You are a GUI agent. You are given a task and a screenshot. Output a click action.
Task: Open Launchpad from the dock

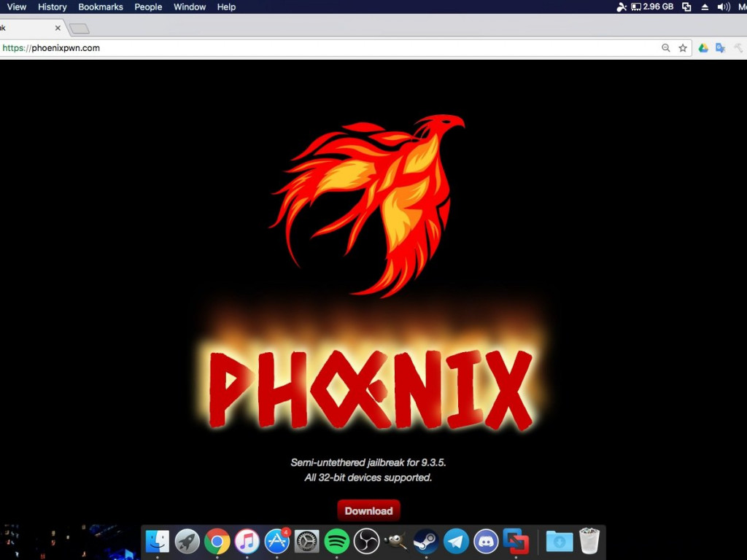tap(187, 541)
